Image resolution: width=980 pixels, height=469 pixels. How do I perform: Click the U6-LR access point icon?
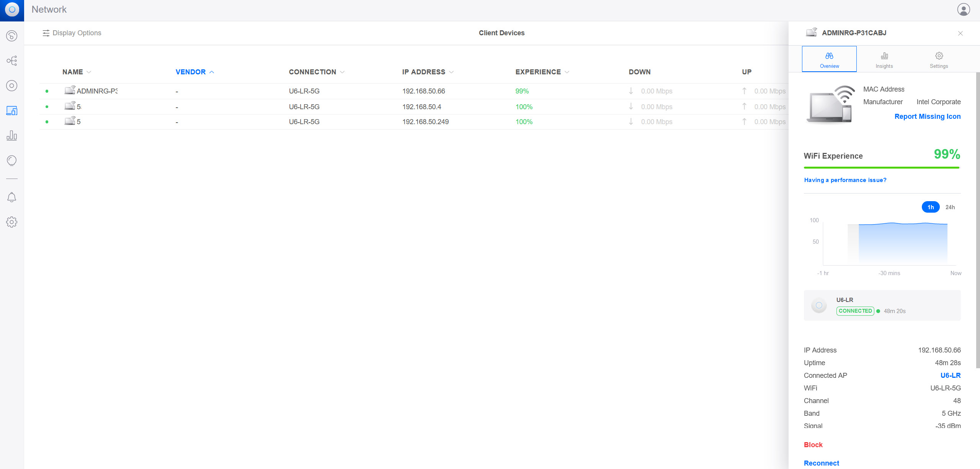pyautogui.click(x=819, y=305)
